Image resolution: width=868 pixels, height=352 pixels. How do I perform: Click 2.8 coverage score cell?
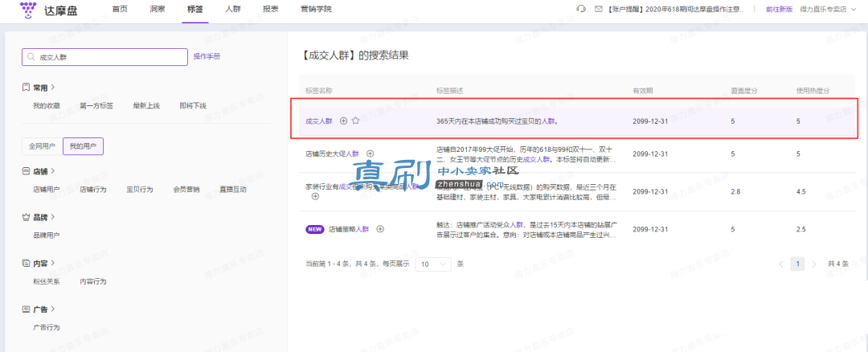(x=735, y=191)
